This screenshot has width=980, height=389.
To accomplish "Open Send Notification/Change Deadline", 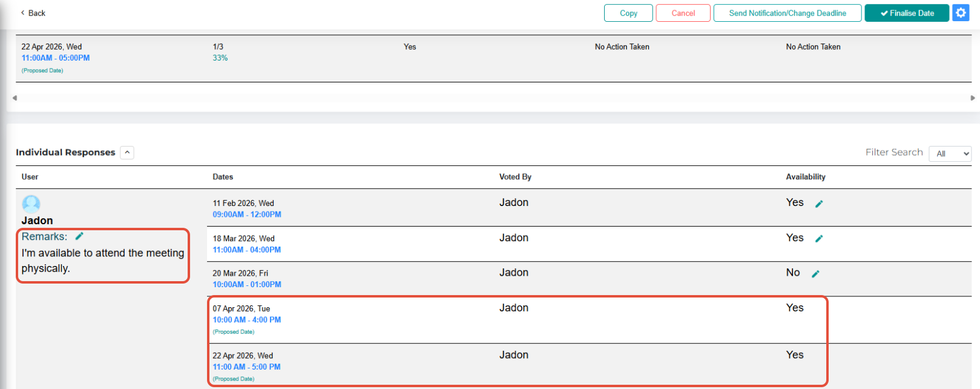I will tap(787, 13).
